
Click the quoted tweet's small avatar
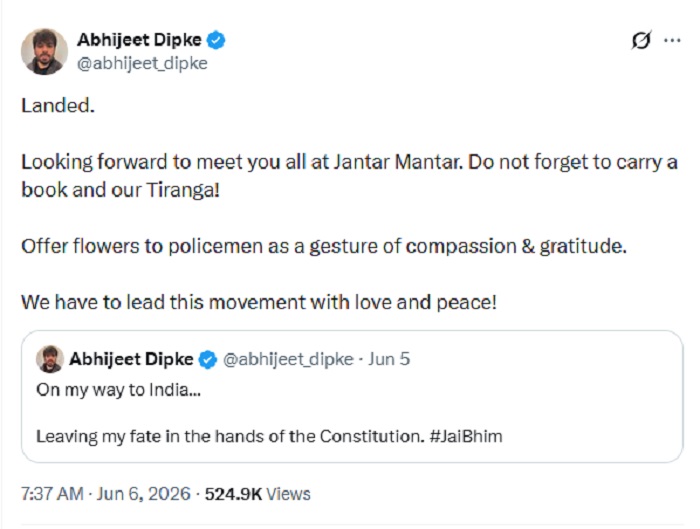pyautogui.click(x=50, y=359)
